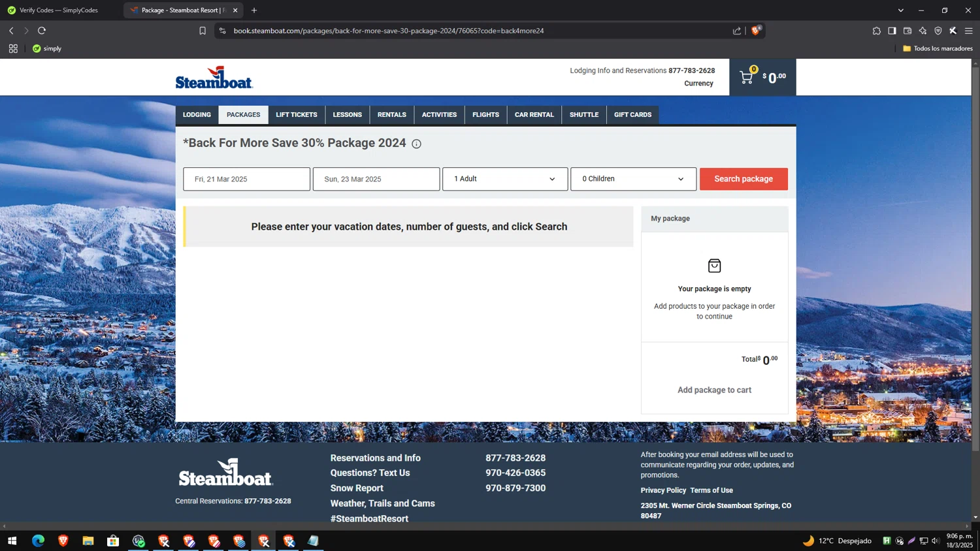This screenshot has height=551, width=980.
Task: Open the Lessons nav tab
Action: (x=347, y=115)
